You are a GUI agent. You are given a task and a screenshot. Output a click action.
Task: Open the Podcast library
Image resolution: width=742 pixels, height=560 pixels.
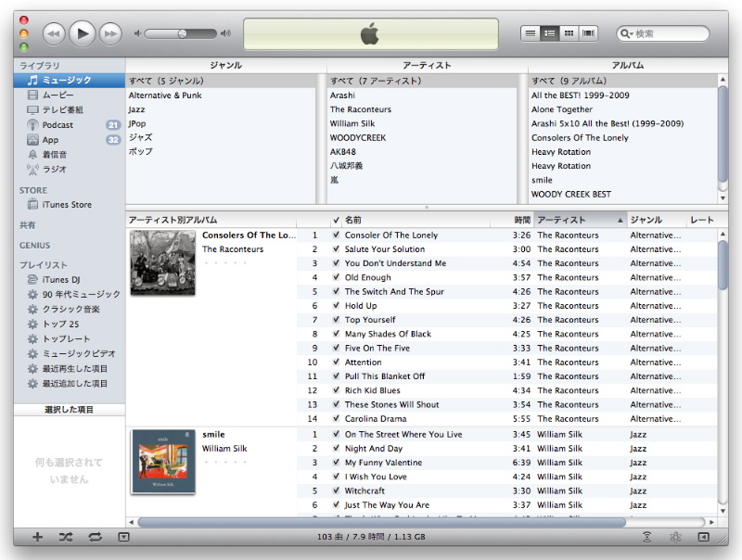point(69,125)
